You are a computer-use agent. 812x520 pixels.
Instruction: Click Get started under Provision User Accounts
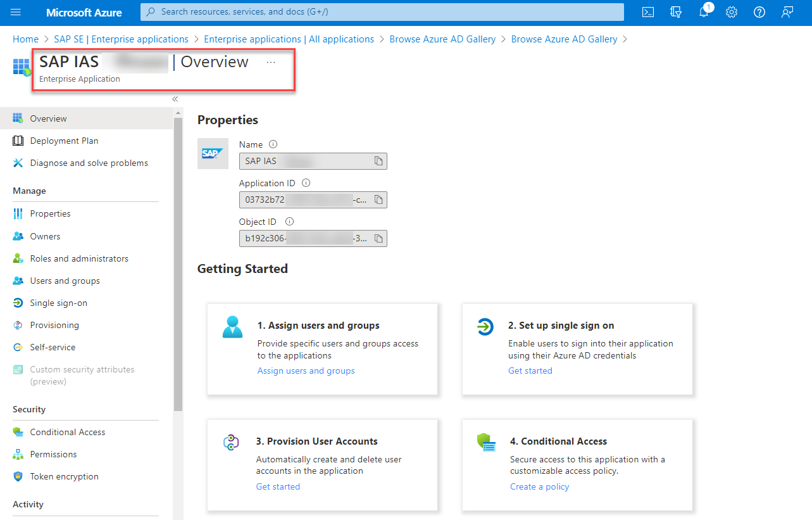[278, 486]
